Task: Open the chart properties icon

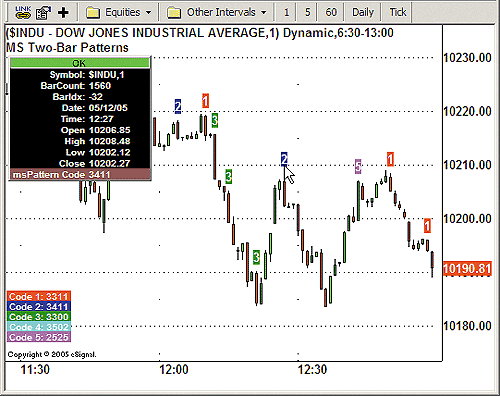Action: coord(43,13)
